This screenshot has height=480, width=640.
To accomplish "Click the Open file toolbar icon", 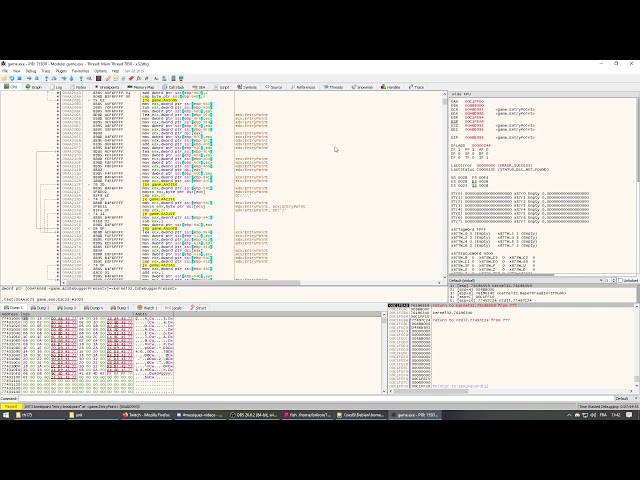I will (4, 78).
